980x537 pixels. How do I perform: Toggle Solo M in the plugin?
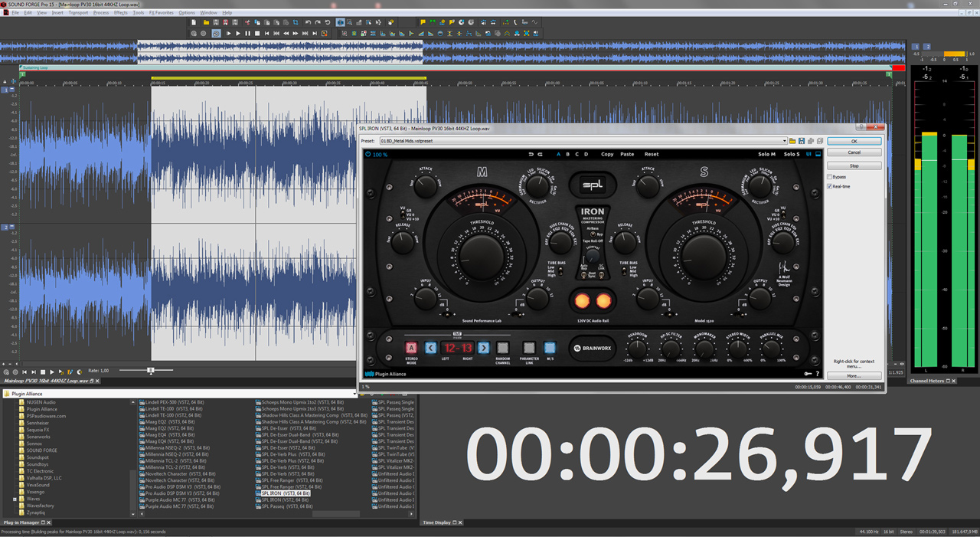point(766,154)
